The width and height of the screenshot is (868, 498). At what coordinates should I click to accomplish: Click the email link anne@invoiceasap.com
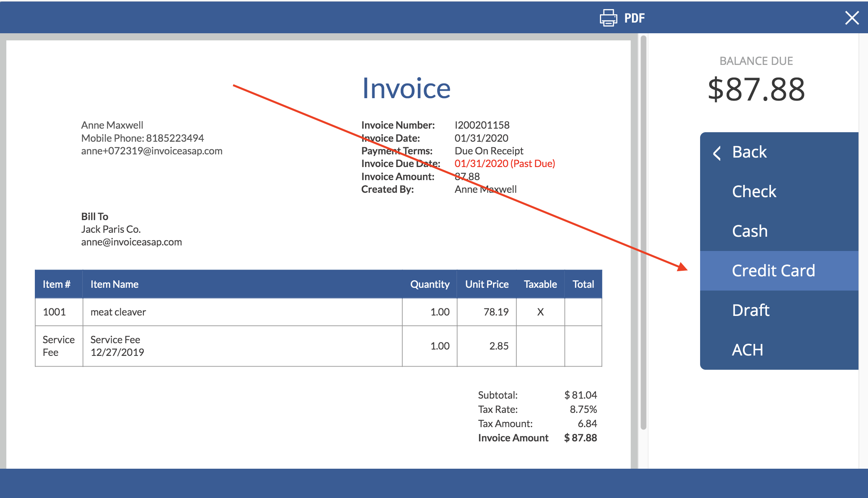[x=131, y=242]
